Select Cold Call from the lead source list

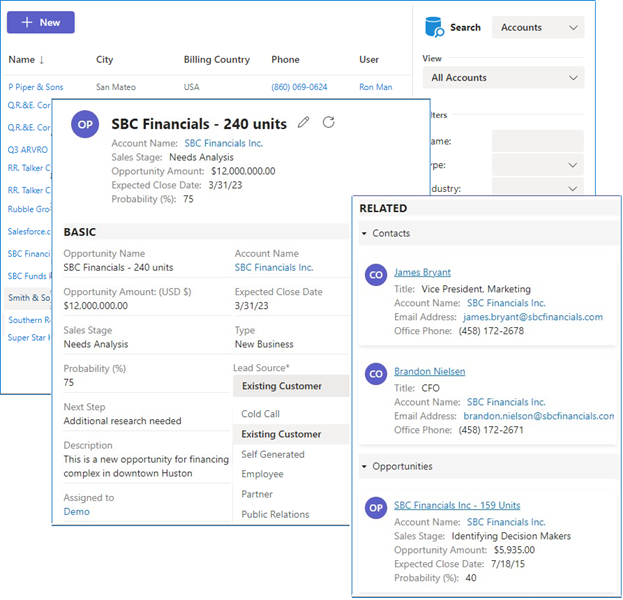261,414
